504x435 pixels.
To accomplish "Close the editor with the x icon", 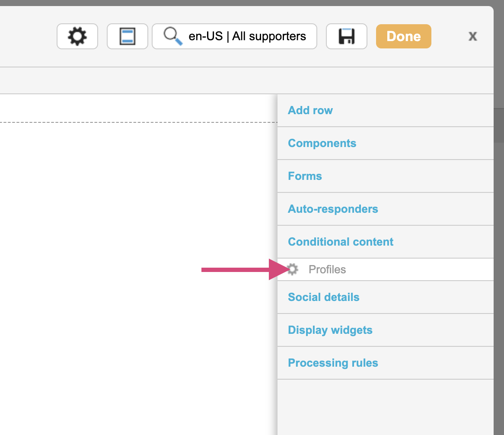I will (x=473, y=36).
